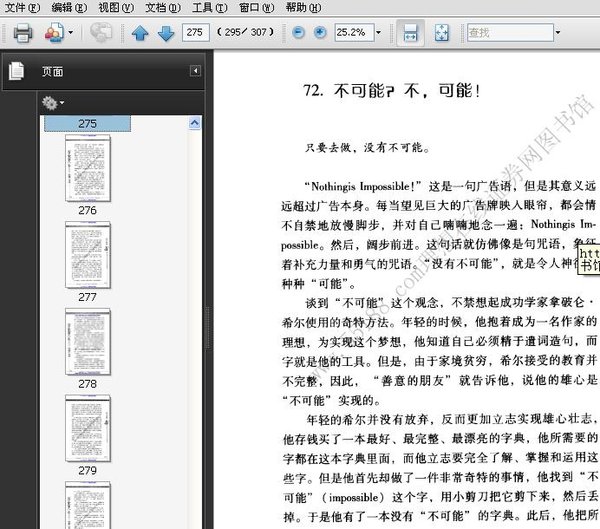This screenshot has height=529, width=600.
Task: Click the zoom in plus button
Action: click(320, 33)
